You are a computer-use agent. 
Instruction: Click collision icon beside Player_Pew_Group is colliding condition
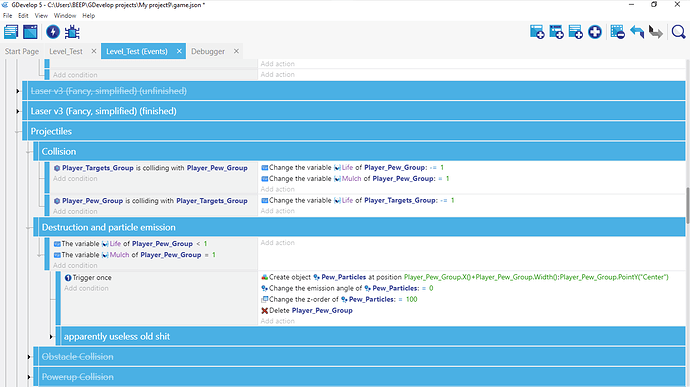point(57,201)
